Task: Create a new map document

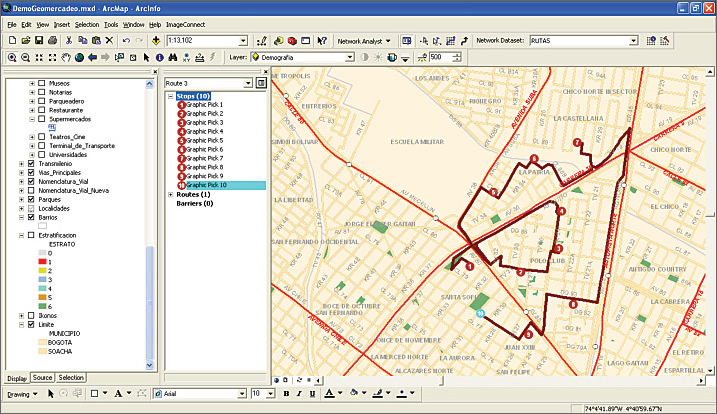Action: click(12, 41)
